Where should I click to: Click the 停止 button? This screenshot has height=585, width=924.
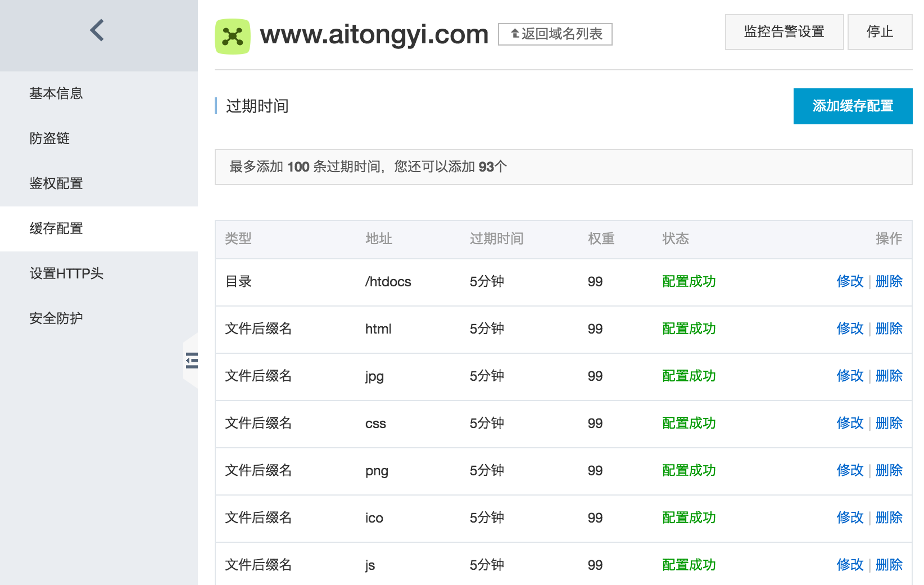880,32
